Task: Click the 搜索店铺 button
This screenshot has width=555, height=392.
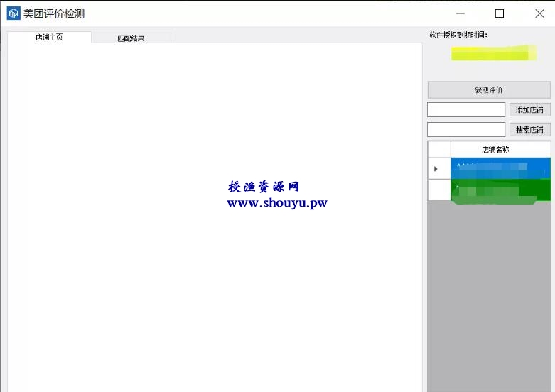Action: pos(530,129)
